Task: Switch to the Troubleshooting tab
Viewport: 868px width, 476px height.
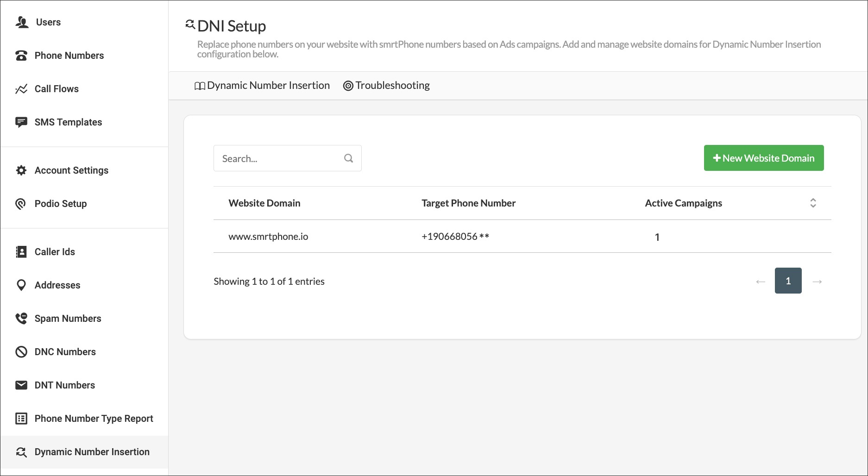Action: pyautogui.click(x=386, y=86)
